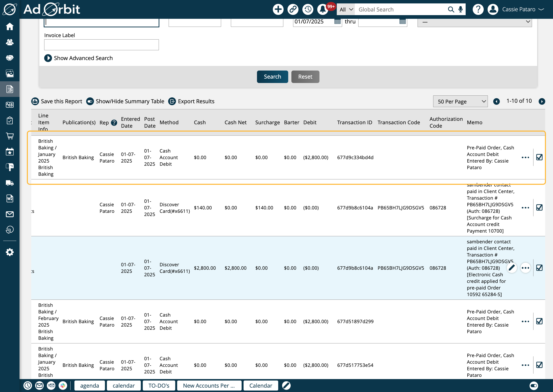553x392 pixels.
Task: Click the quick-add plus icon in header
Action: 278,9
